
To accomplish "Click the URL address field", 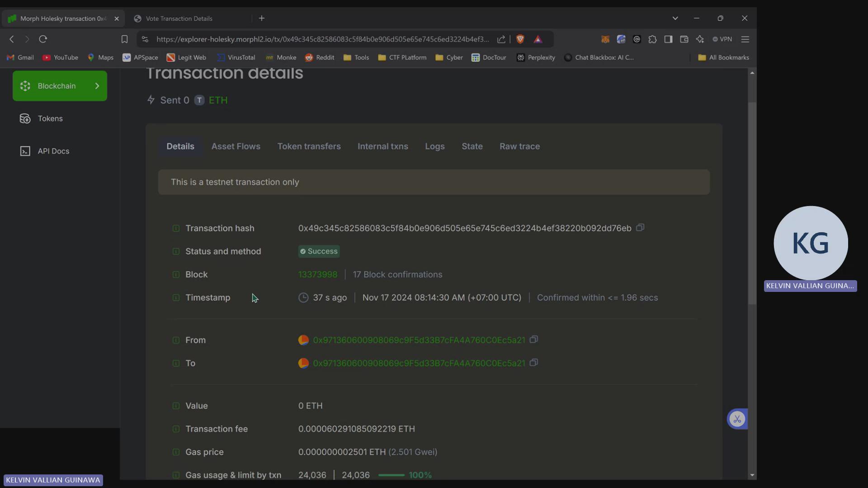I will point(322,39).
